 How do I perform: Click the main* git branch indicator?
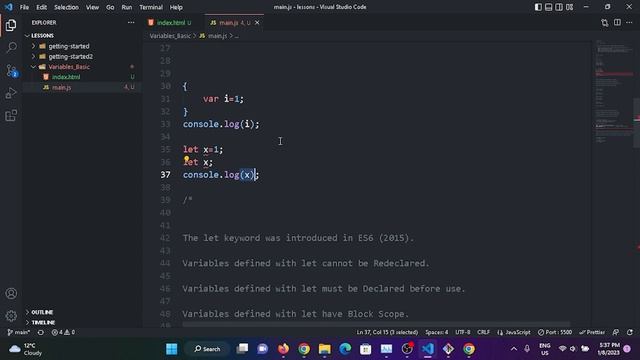pos(19,332)
